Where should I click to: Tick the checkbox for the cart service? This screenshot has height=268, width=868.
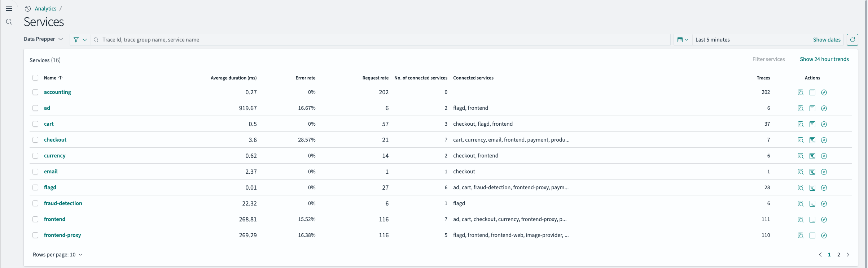point(35,124)
